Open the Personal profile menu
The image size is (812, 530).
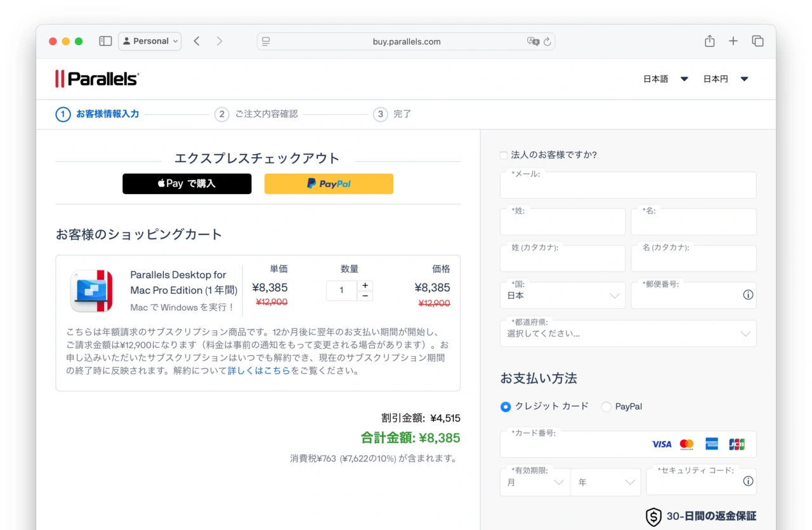coord(150,41)
